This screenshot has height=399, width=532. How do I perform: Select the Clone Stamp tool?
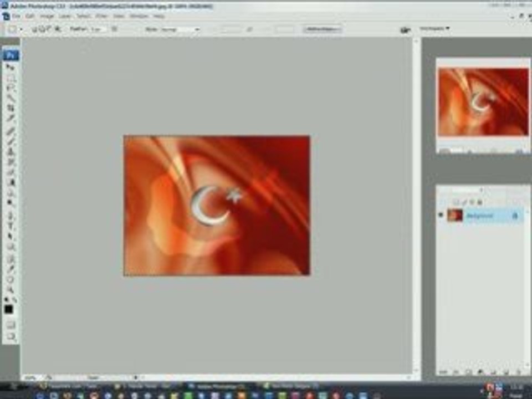click(x=11, y=151)
